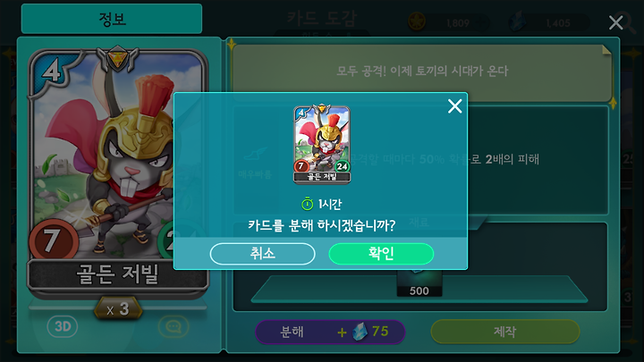This screenshot has height=362, width=644.
Task: Click the gold coin currency icon
Action: click(x=417, y=21)
